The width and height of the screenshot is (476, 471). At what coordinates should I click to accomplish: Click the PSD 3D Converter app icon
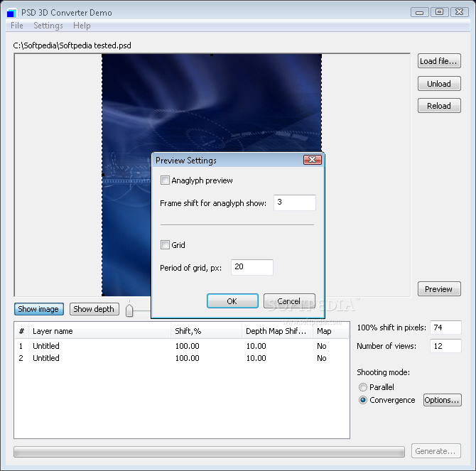pyautogui.click(x=12, y=13)
